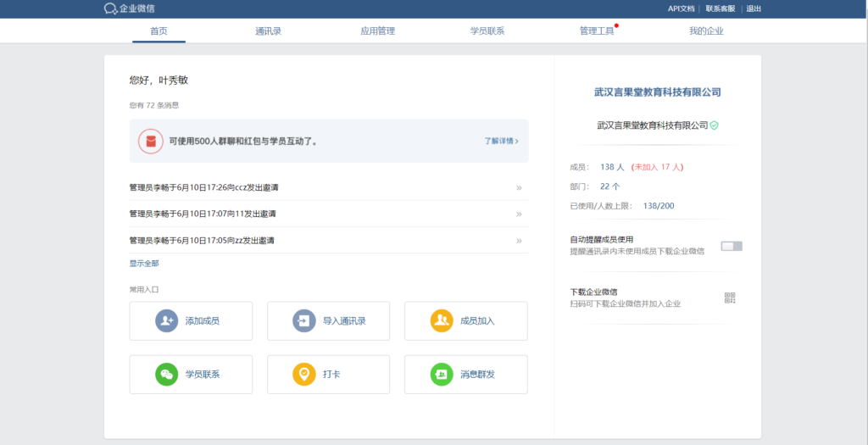This screenshot has width=868, height=445.
Task: Click the 添加成员 shortcut label
Action: point(203,321)
